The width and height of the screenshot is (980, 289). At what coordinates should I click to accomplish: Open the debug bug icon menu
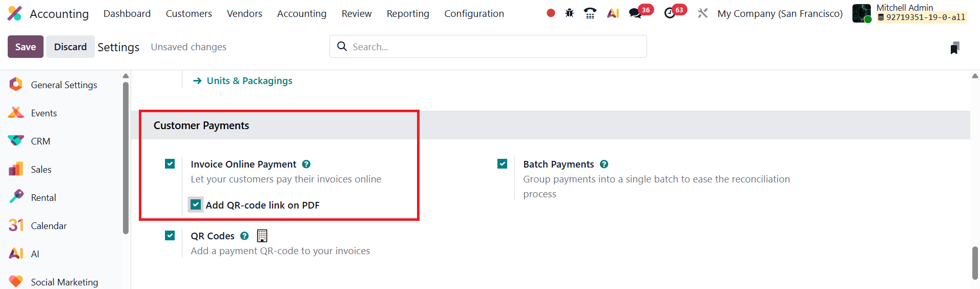coord(569,13)
